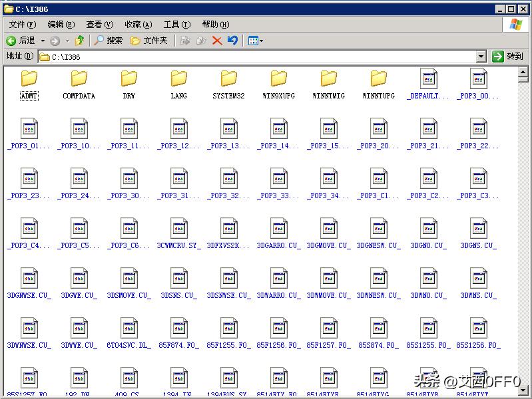Click the 3DSNS.CU_ file name

[x=179, y=296]
